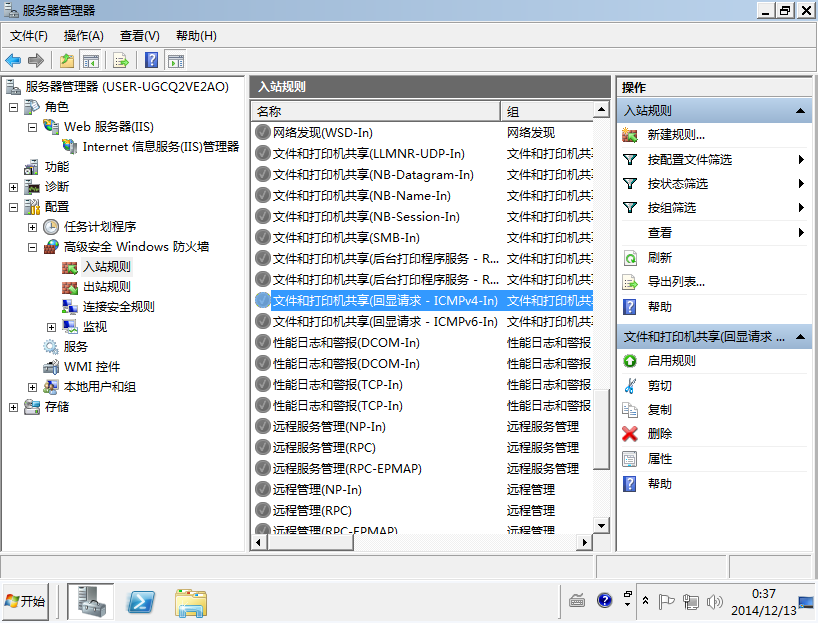Open the 查看(V) menu

tap(140, 35)
